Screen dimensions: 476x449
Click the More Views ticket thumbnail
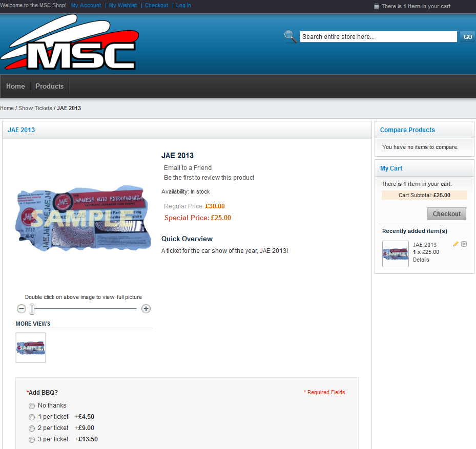[x=31, y=348]
